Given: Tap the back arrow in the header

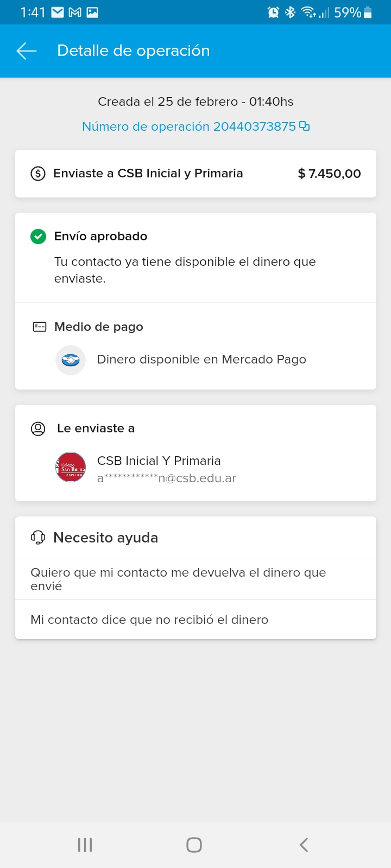Looking at the screenshot, I should point(27,51).
